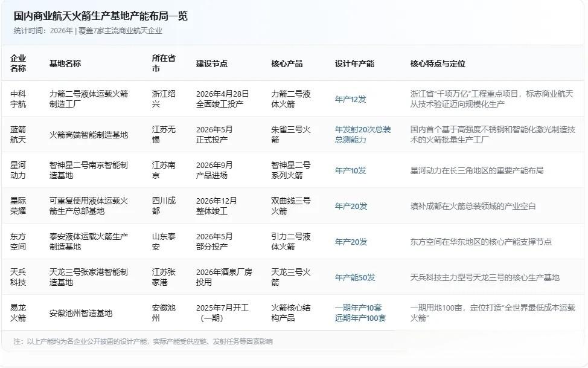This screenshot has width=588, height=368.
Task: Select the 浙江绍兴 location cell
Action: [164, 98]
